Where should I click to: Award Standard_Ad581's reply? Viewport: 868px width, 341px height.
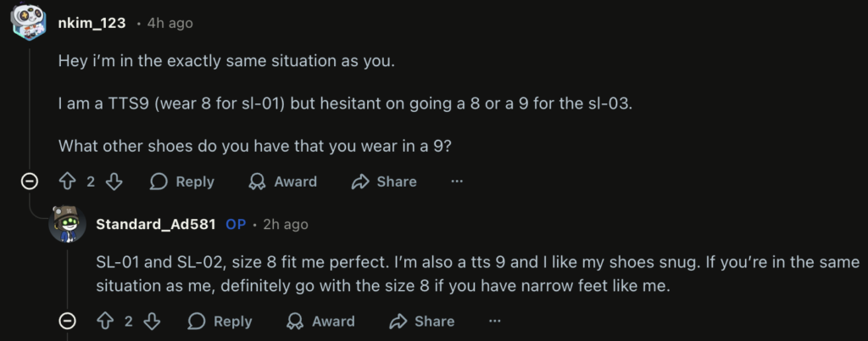320,321
